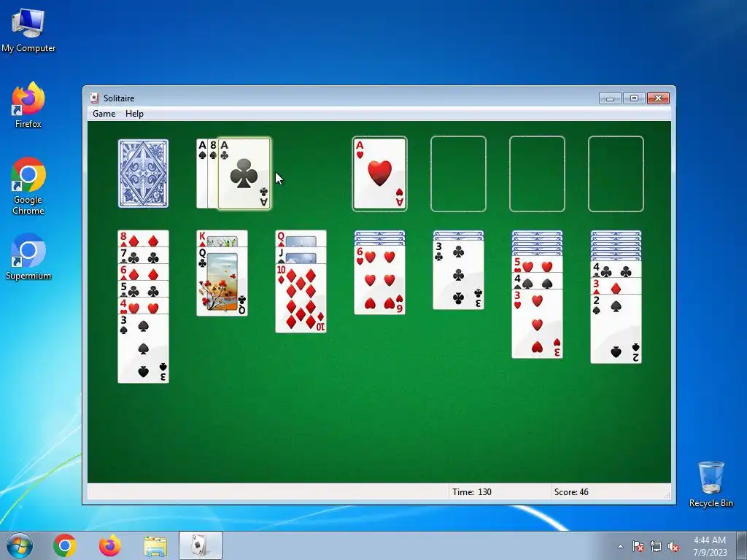Screen dimensions: 747x560
Task: Click the muted volume tray icon
Action: 673,546
